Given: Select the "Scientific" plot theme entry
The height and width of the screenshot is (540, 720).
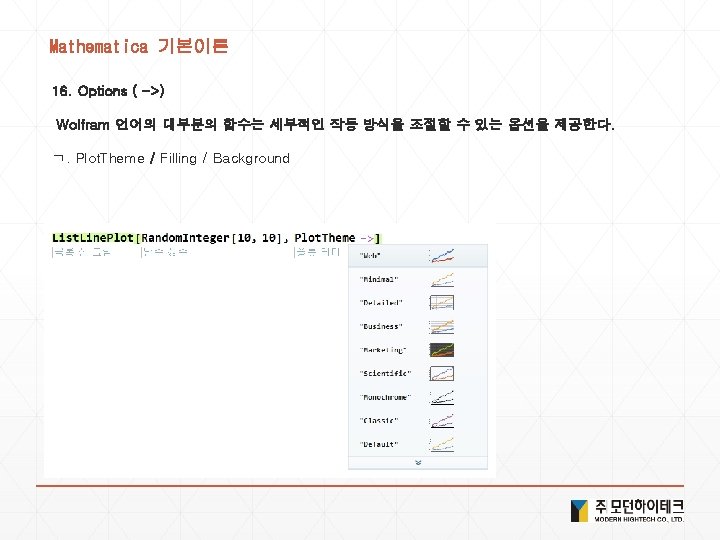Looking at the screenshot, I should coord(418,374).
